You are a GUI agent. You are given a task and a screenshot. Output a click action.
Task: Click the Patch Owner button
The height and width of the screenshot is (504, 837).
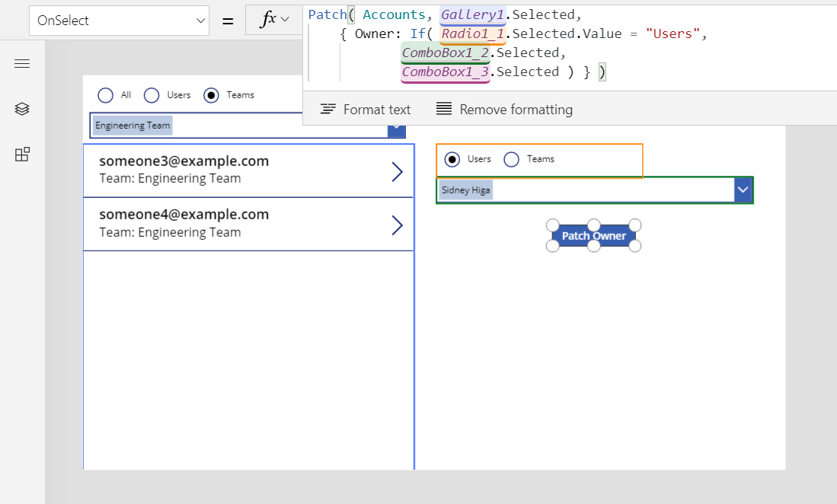(593, 236)
